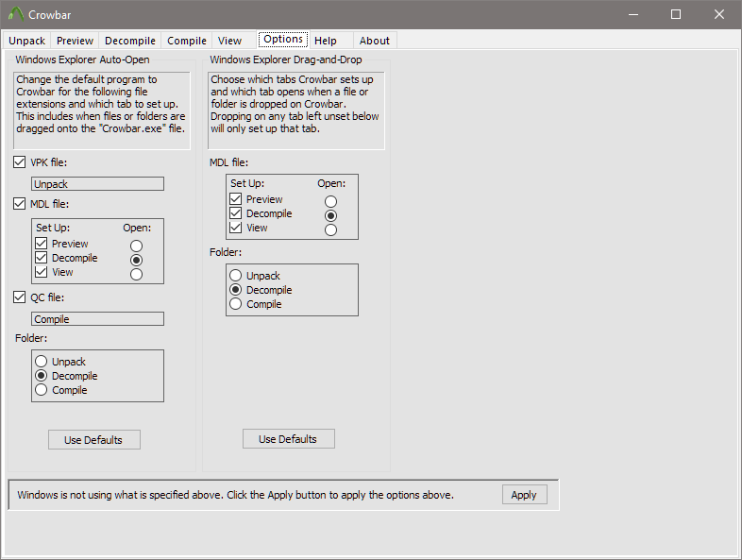The image size is (742, 560).
Task: Toggle Decompile checkbox in Drag-and-Drop MDL Set Up
Action: [236, 213]
